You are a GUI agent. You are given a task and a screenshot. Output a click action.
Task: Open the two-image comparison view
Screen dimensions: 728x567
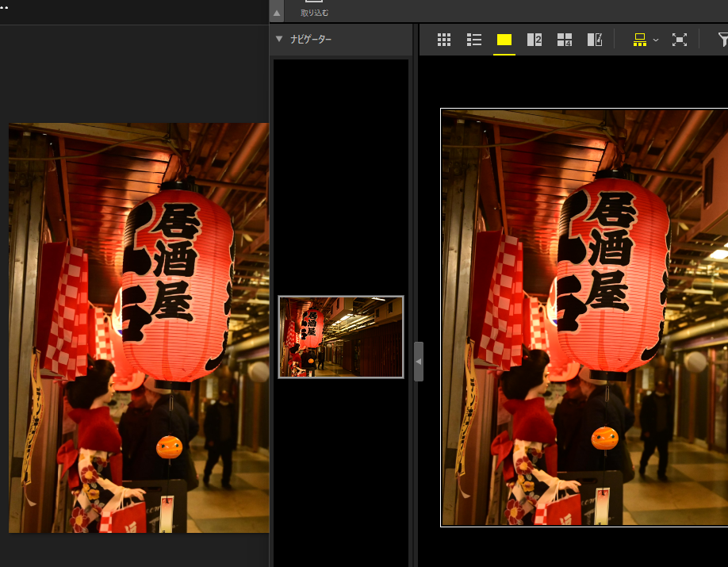(535, 40)
